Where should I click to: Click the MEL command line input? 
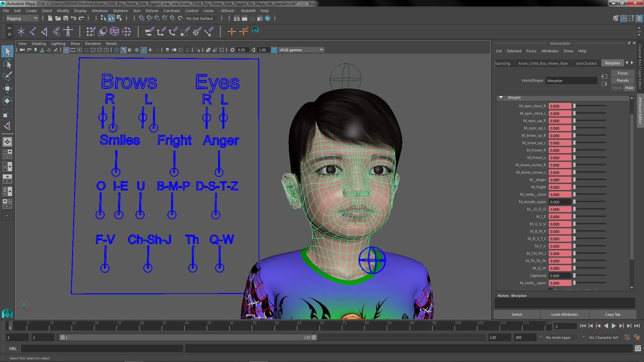click(x=102, y=349)
